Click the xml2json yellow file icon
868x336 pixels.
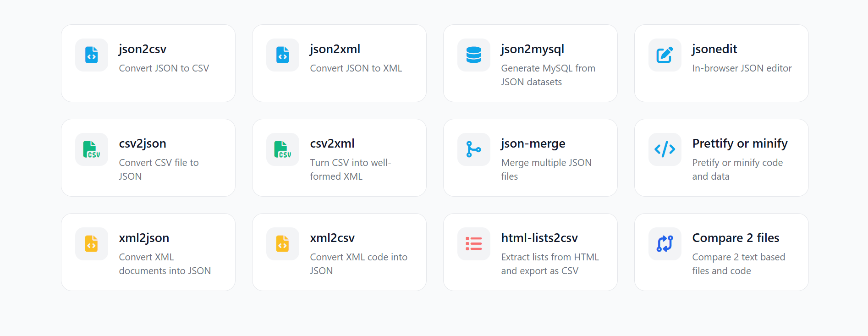coord(92,244)
